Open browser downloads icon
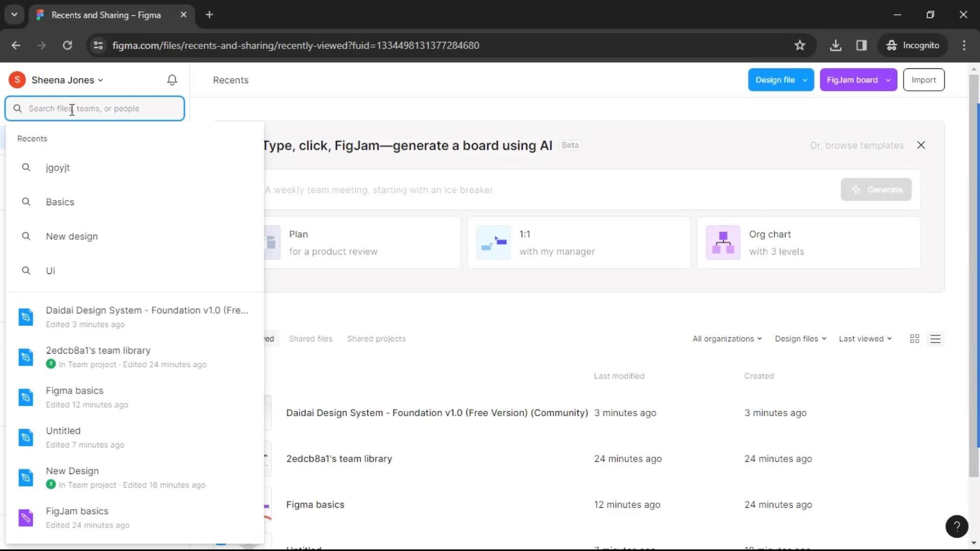The image size is (980, 551). coord(835,45)
